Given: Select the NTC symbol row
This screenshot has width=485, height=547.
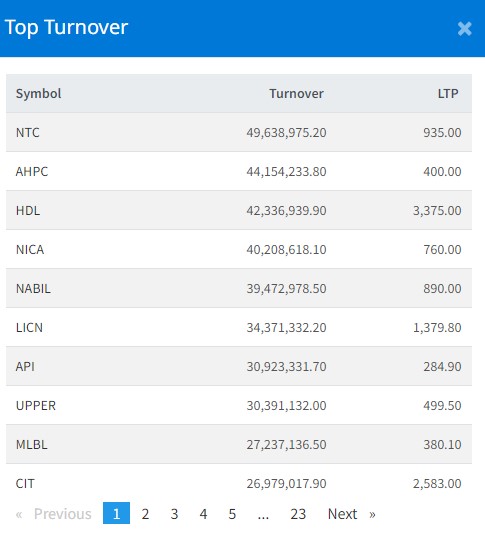Looking at the screenshot, I should pos(239,132).
